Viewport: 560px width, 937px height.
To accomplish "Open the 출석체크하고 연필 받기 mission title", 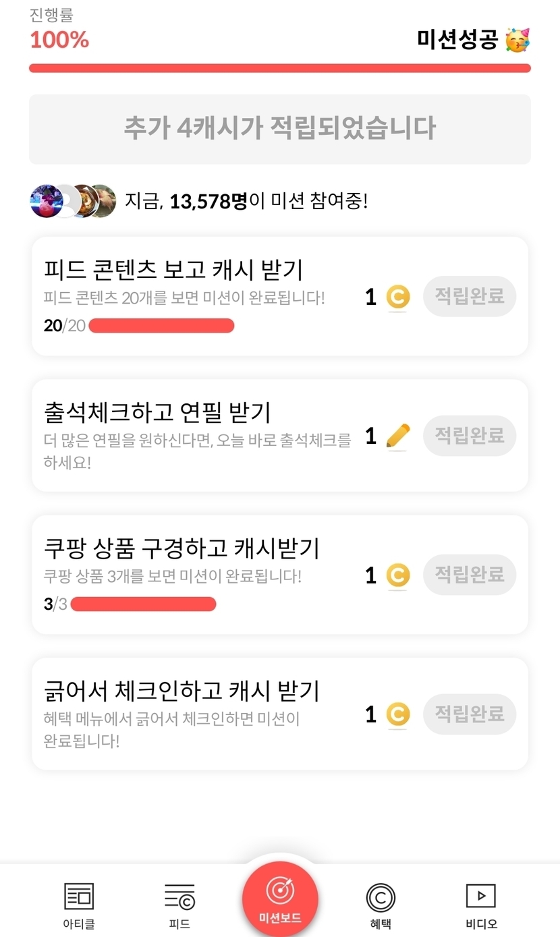I will pos(157,411).
